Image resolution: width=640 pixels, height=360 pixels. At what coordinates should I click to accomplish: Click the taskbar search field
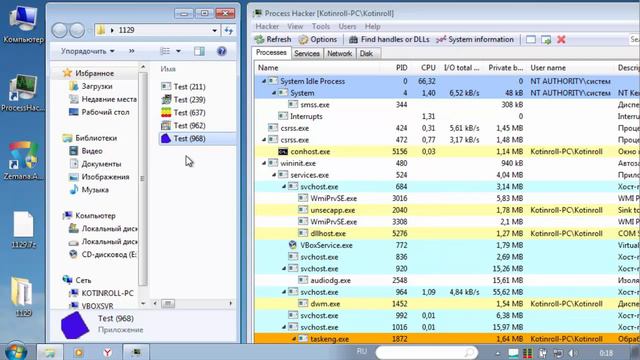[427, 352]
